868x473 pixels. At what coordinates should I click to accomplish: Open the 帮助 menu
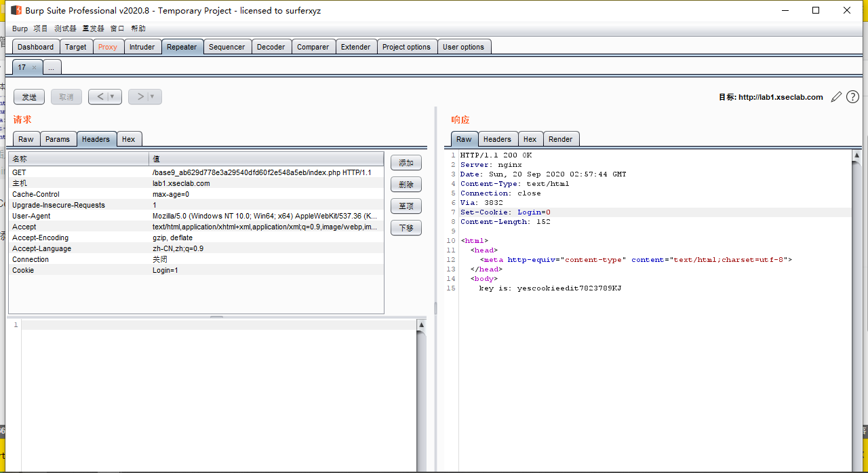tap(138, 29)
